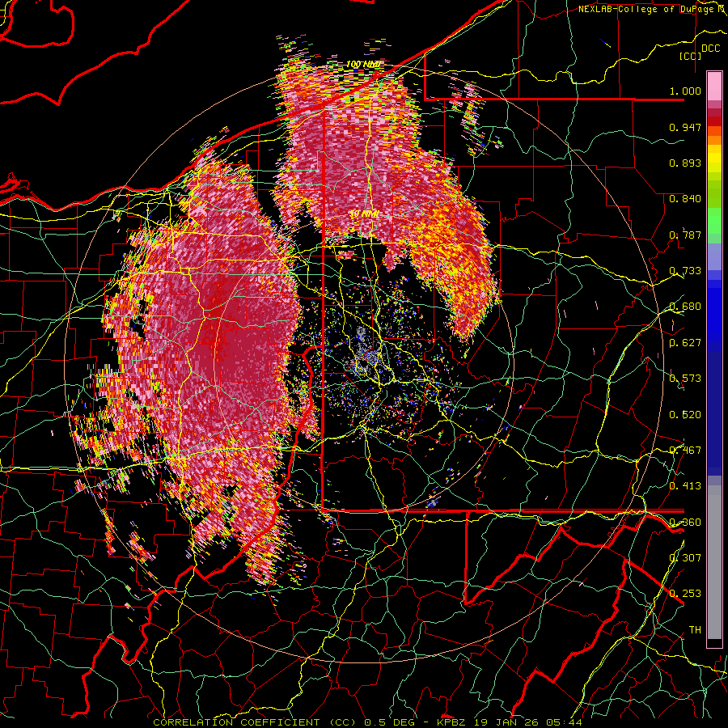728x728 pixels.
Task: Click the 50 NMI range ring label
Action: pyautogui.click(x=363, y=214)
